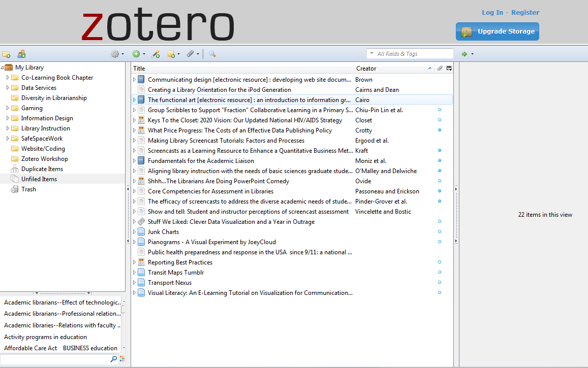This screenshot has width=588, height=368.
Task: Open advanced search with the magnifying glass
Action: (x=212, y=53)
